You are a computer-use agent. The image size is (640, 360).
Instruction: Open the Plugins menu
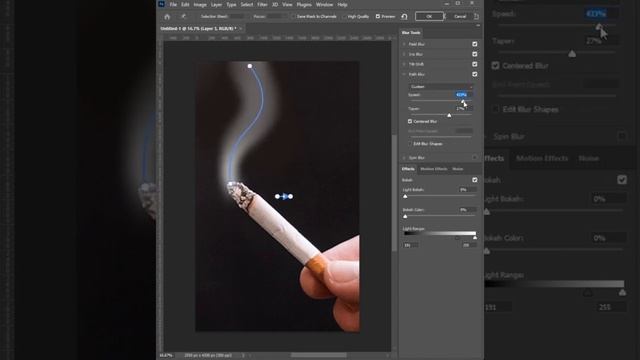pos(304,4)
